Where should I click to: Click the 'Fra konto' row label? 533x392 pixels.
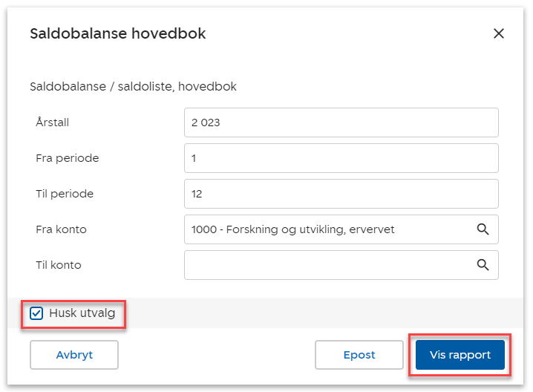pos(61,229)
